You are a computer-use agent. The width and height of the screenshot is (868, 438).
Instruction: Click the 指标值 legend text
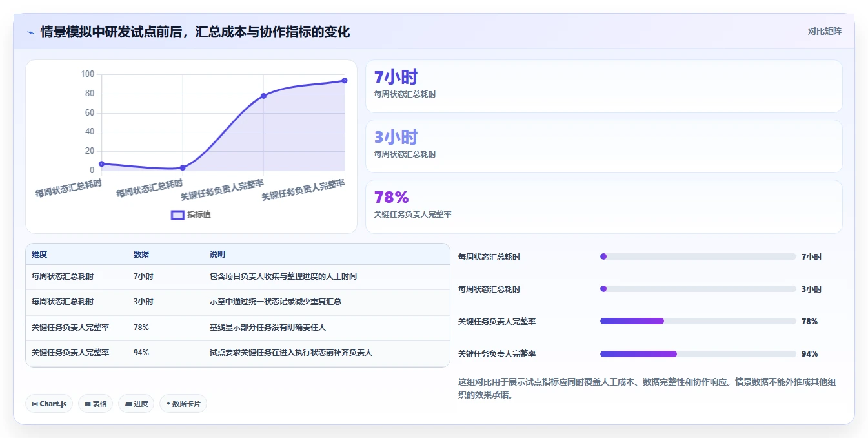[x=199, y=214]
